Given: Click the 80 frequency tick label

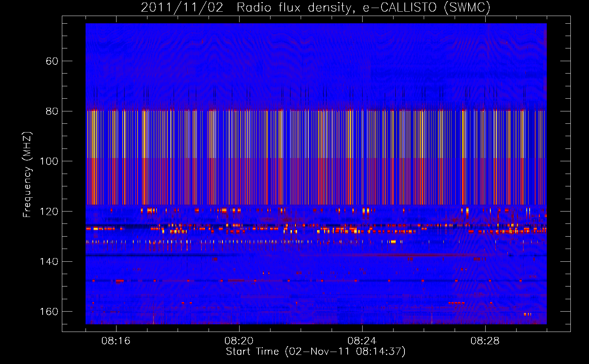Looking at the screenshot, I should pos(52,111).
